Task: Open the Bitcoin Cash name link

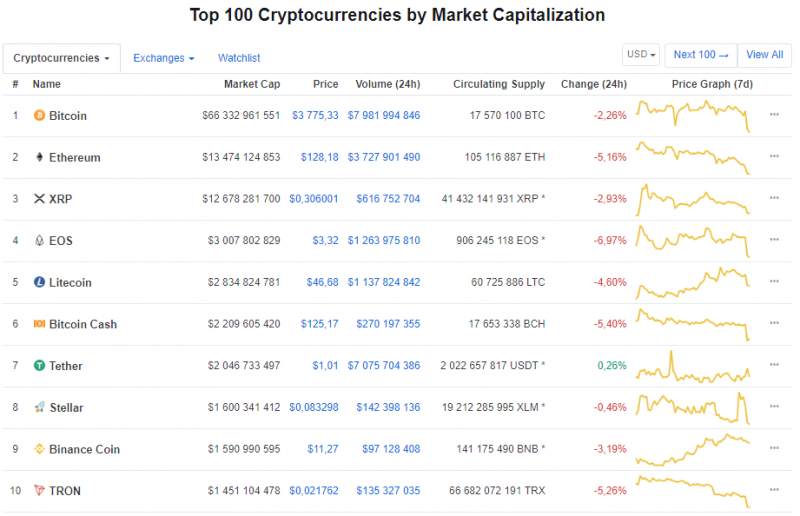Action: point(82,325)
